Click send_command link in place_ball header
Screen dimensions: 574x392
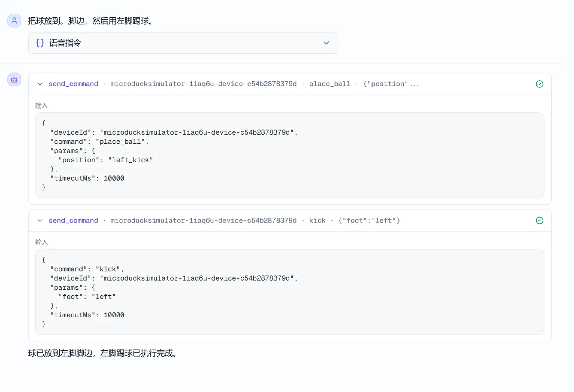pyautogui.click(x=73, y=84)
